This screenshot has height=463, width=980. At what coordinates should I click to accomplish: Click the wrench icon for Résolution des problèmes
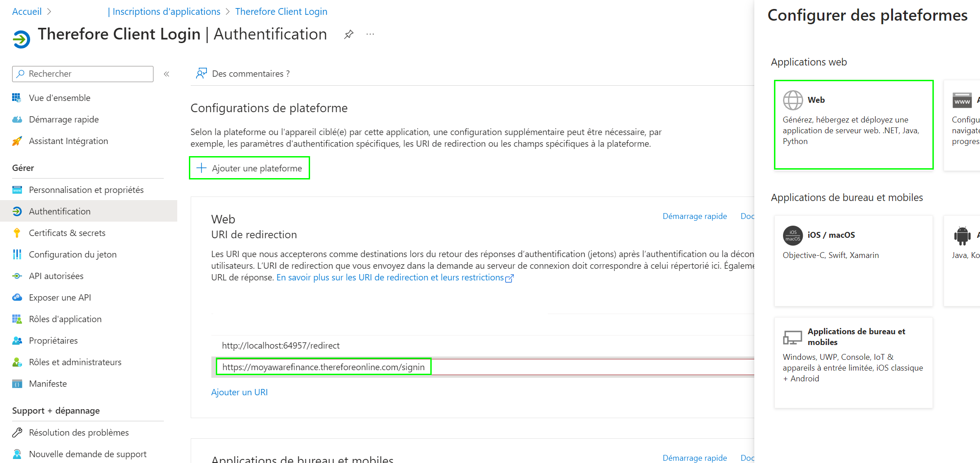17,432
